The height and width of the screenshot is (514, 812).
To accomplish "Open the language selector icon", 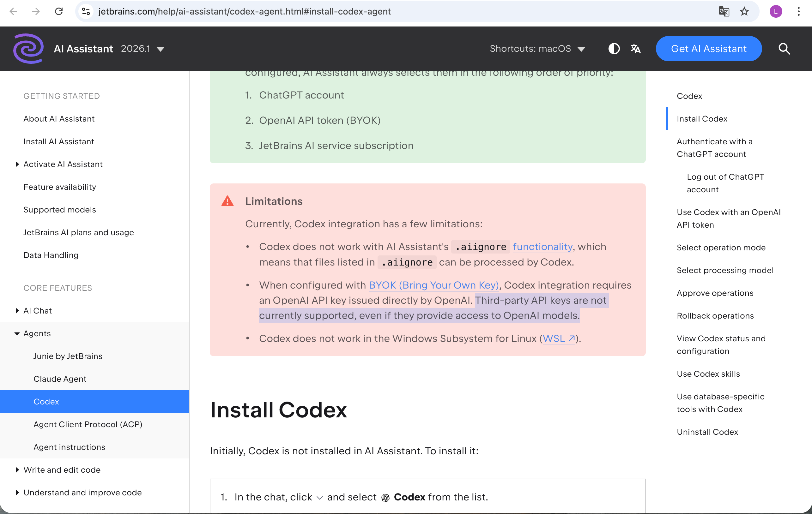I will (x=636, y=49).
